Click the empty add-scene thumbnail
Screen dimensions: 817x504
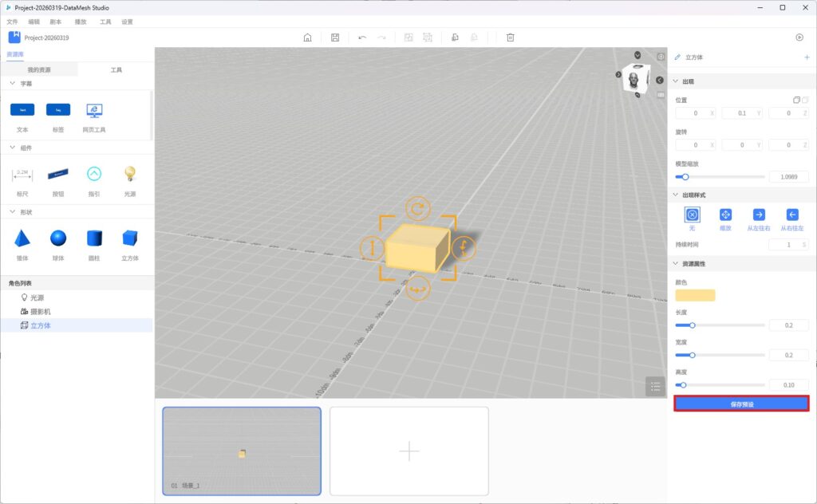(x=408, y=451)
